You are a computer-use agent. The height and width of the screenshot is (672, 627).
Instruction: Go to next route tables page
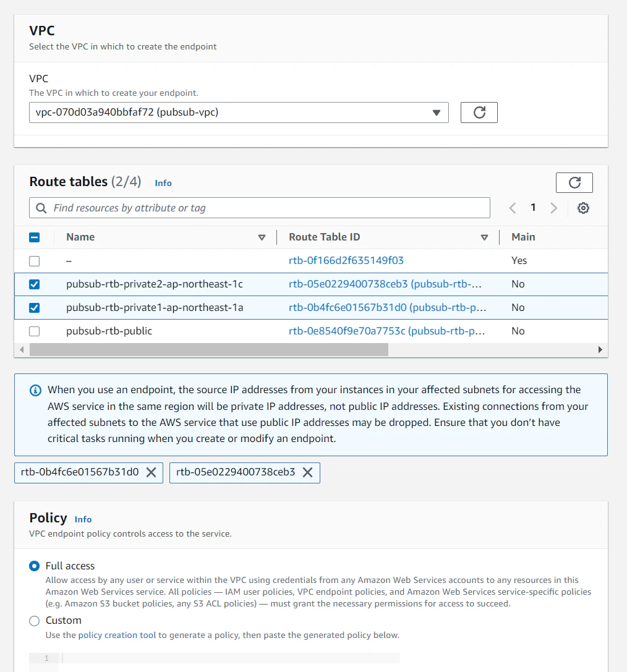553,208
